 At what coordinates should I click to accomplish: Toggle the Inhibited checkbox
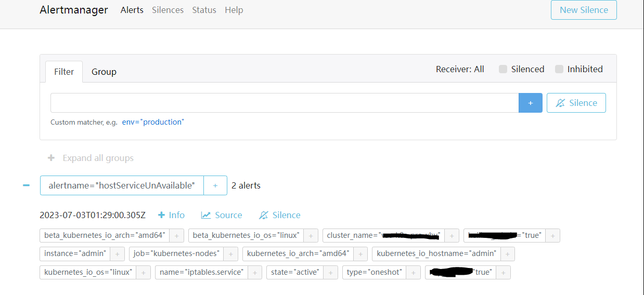coord(559,70)
